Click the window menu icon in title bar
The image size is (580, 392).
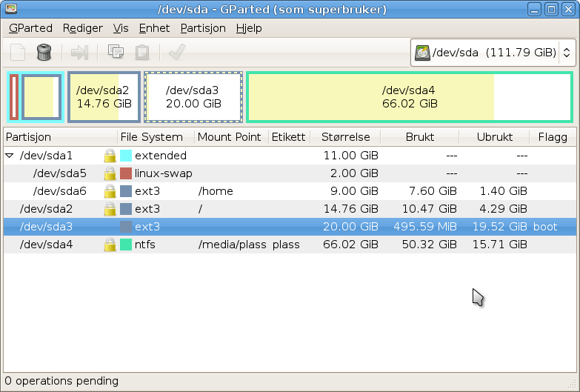pyautogui.click(x=10, y=8)
